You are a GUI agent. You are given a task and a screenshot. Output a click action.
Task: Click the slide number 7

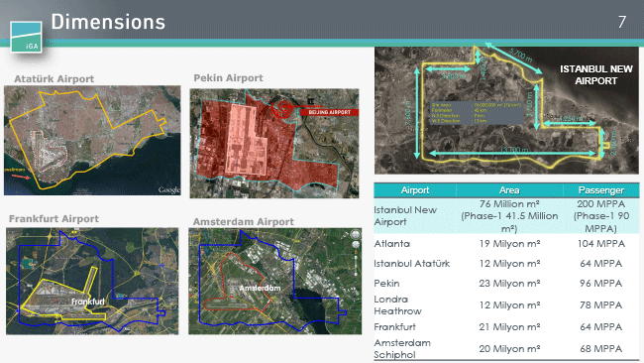click(622, 22)
